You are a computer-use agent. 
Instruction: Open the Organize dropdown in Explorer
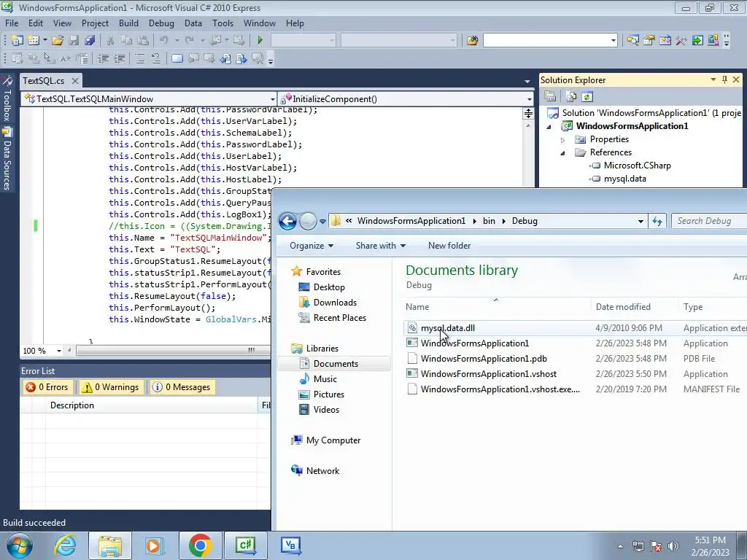point(311,246)
